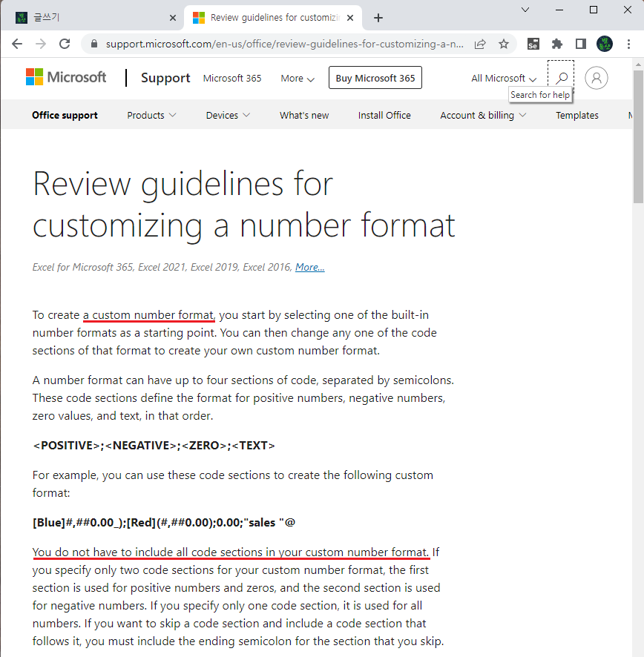Expand the More dropdown
Viewport: 644px width, 657px height.
(298, 79)
